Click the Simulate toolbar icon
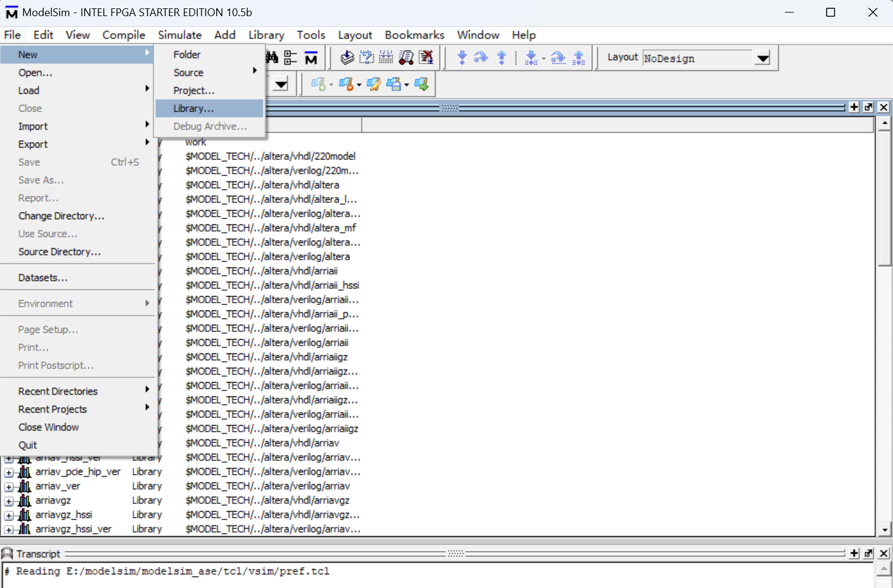The height and width of the screenshot is (588, 893). (x=406, y=57)
